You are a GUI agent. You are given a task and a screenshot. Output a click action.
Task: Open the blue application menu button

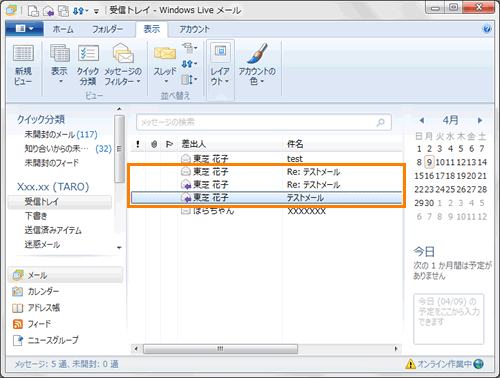pos(24,29)
